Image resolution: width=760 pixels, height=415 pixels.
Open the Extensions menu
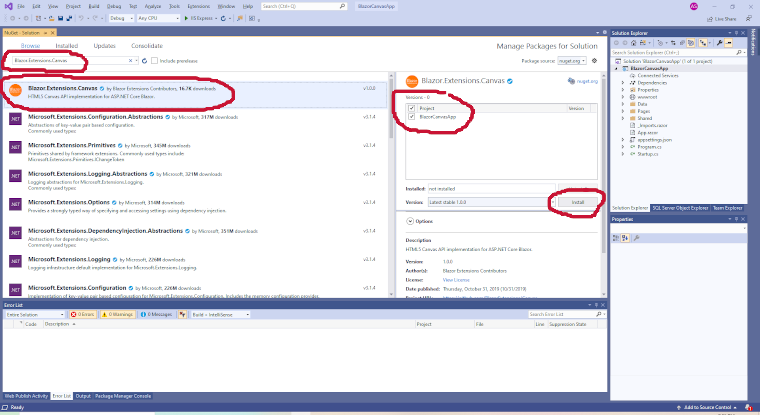click(199, 6)
